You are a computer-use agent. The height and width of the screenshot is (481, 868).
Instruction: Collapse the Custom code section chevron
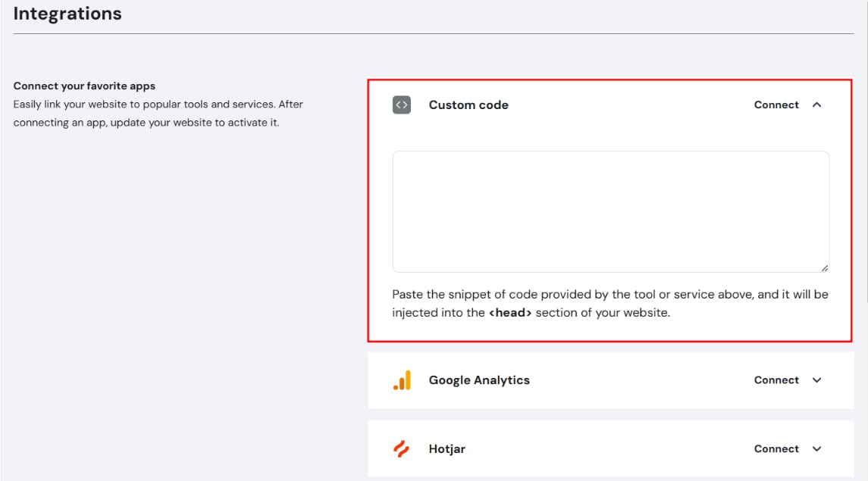pyautogui.click(x=816, y=105)
